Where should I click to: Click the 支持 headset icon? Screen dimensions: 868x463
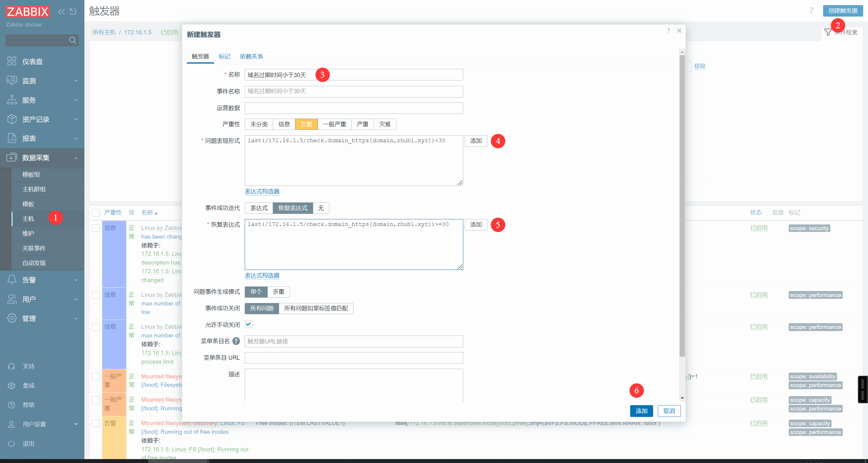point(11,366)
